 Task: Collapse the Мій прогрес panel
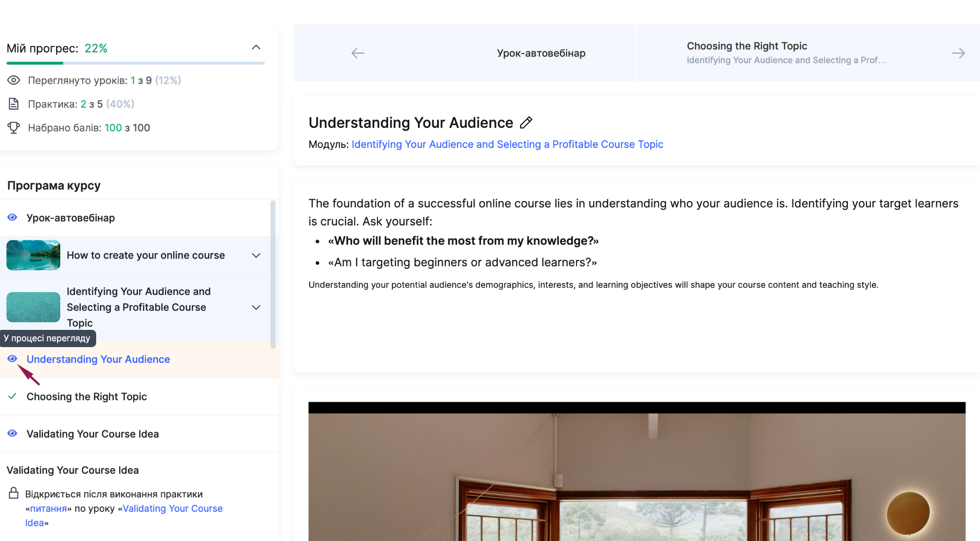pos(256,47)
